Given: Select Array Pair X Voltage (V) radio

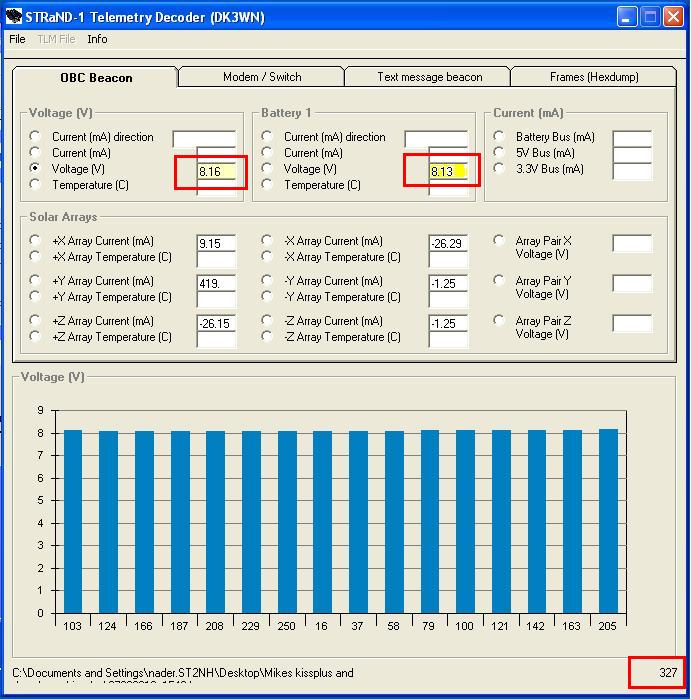Looking at the screenshot, I should coord(498,240).
